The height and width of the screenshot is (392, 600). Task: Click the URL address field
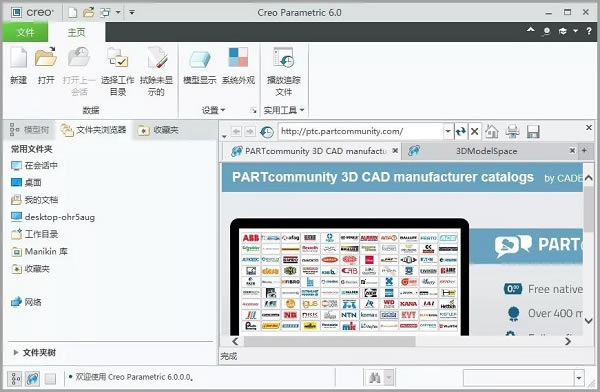click(x=361, y=131)
